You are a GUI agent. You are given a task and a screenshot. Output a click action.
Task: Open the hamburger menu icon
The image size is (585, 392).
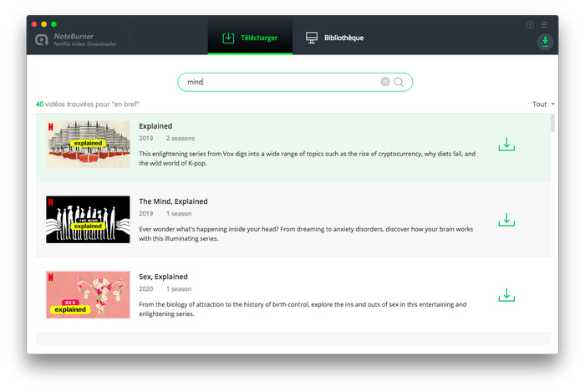pos(544,24)
